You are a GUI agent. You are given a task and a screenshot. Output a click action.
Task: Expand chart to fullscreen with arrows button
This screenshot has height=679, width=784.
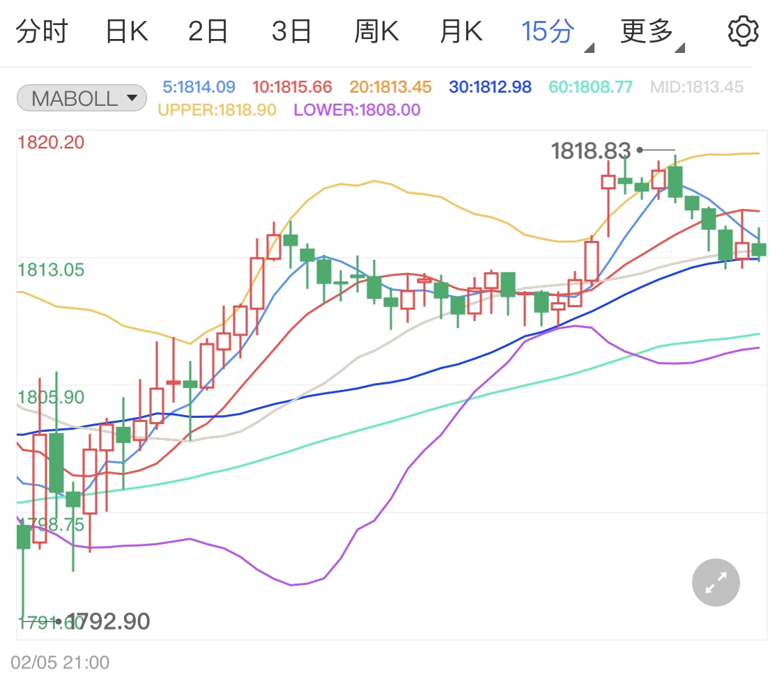coord(716,583)
